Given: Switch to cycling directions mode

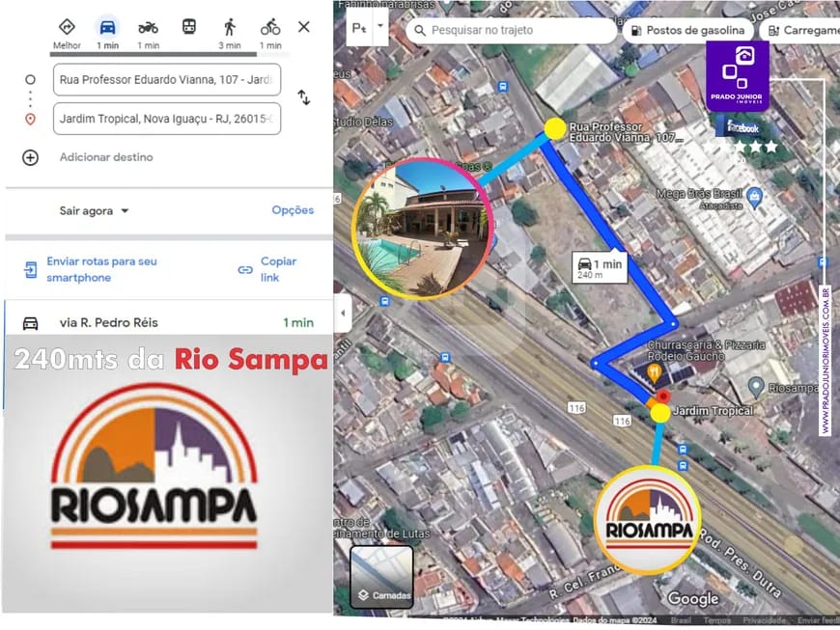Looking at the screenshot, I should (270, 33).
